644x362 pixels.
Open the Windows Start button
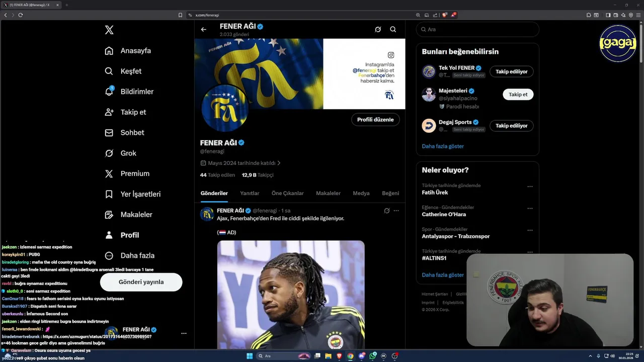point(250,356)
